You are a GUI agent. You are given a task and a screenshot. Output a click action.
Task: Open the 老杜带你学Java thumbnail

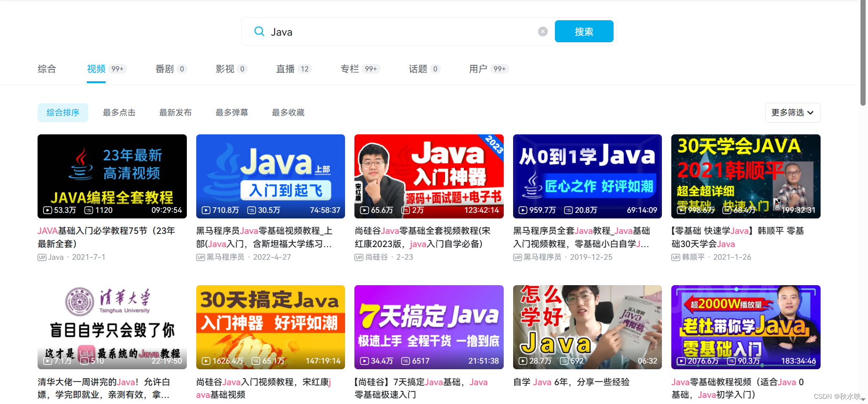coord(746,327)
